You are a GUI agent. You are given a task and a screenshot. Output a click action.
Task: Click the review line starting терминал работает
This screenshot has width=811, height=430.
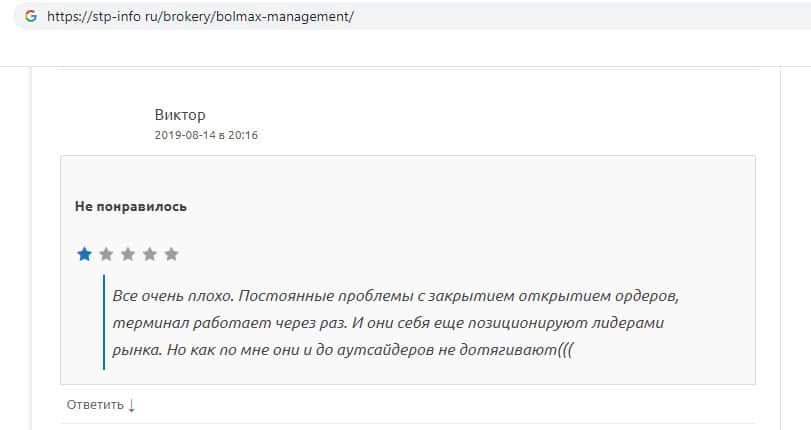(388, 324)
